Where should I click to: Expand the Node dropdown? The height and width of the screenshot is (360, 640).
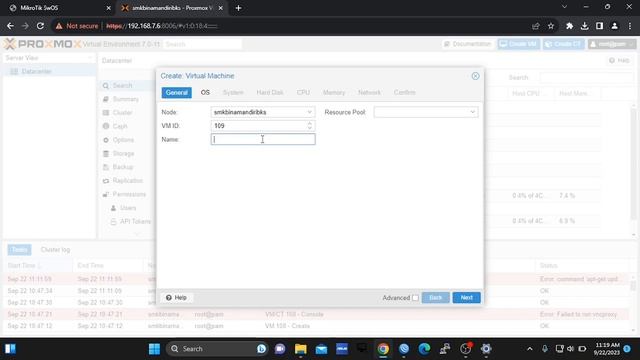tap(309, 112)
